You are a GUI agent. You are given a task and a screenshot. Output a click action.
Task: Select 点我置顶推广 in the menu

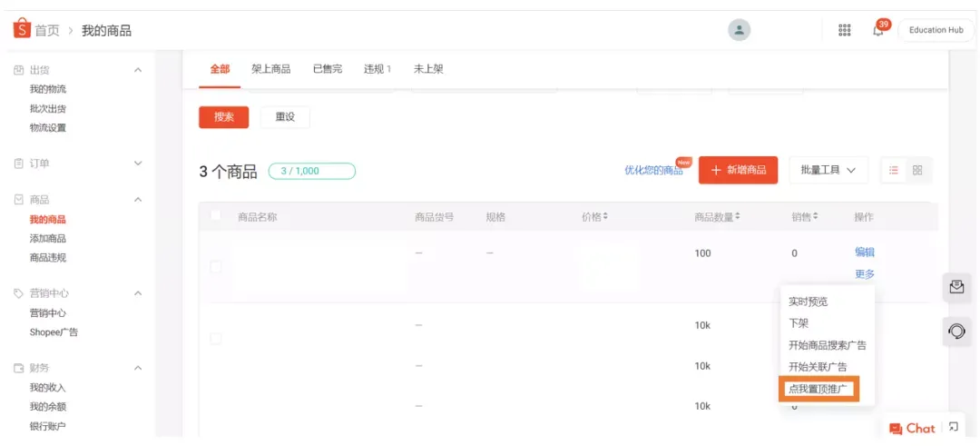pos(818,389)
